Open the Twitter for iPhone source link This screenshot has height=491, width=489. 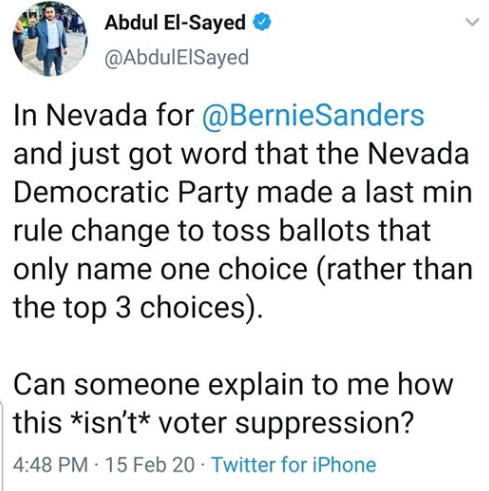294,464
